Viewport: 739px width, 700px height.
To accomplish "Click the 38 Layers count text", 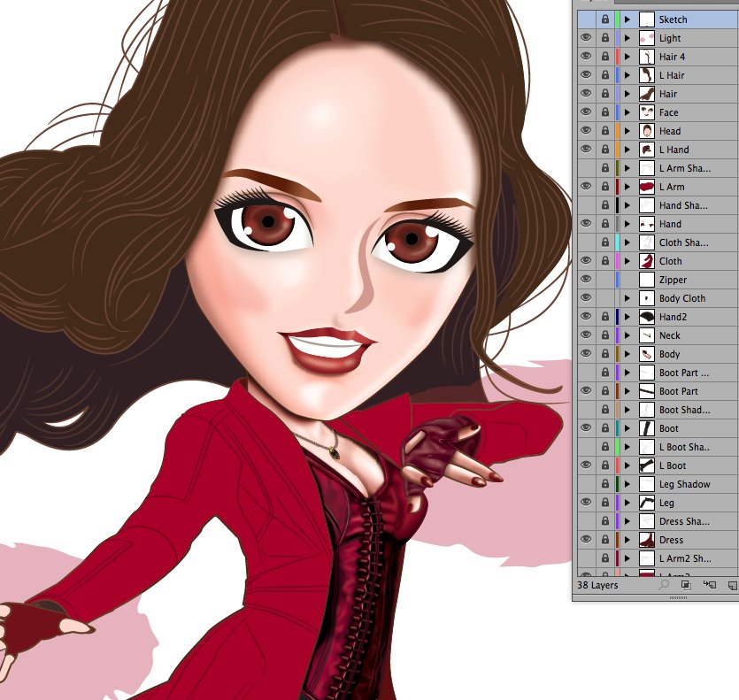I will [597, 585].
